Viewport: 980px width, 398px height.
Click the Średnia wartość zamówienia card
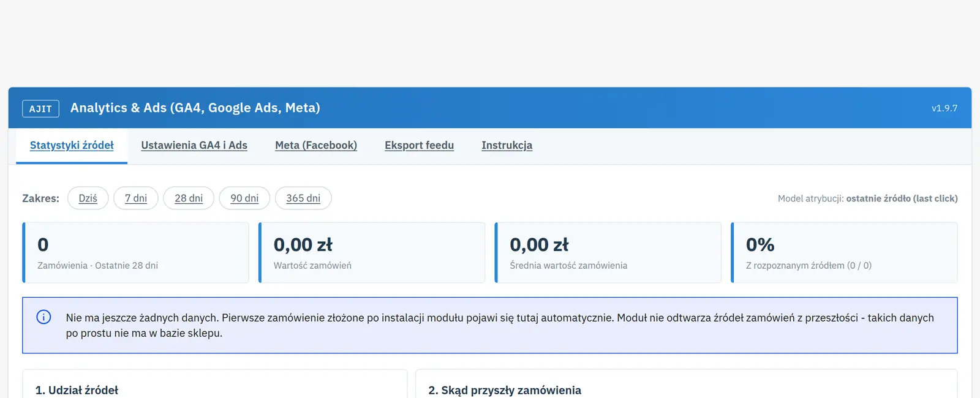(608, 252)
